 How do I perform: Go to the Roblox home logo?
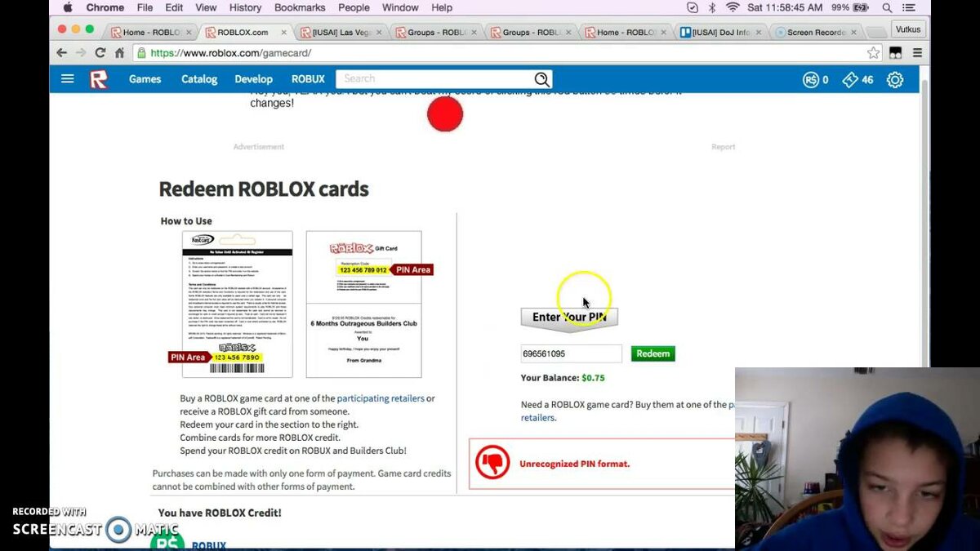click(x=98, y=79)
